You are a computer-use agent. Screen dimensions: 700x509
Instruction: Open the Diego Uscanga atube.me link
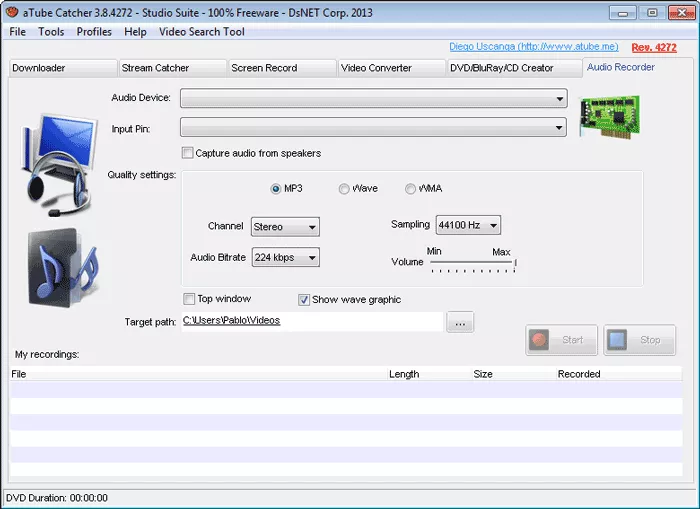click(x=534, y=46)
